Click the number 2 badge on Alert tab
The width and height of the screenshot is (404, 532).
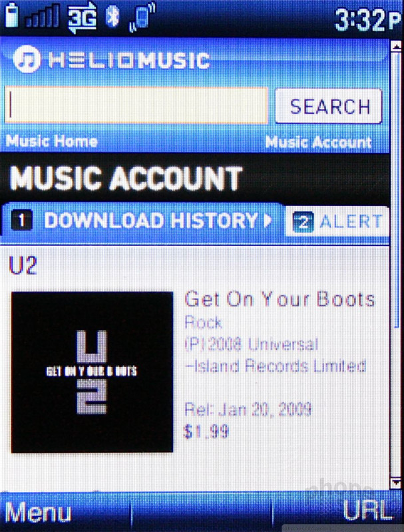[x=303, y=222]
